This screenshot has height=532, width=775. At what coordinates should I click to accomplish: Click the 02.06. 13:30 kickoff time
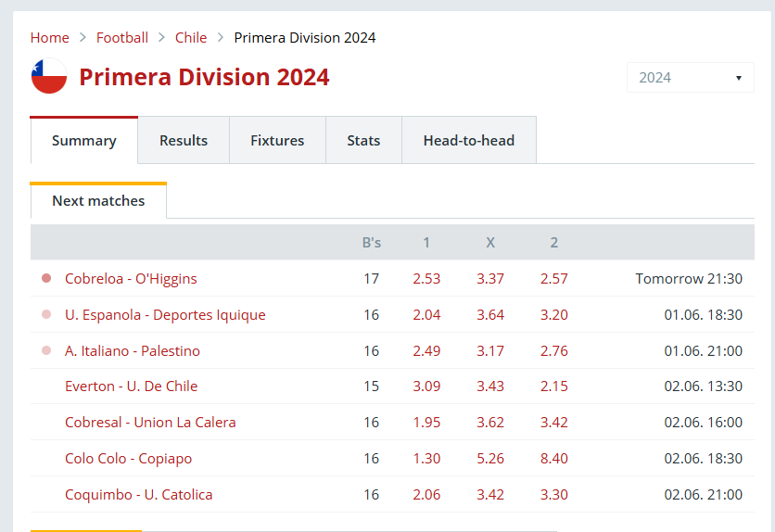pyautogui.click(x=704, y=386)
